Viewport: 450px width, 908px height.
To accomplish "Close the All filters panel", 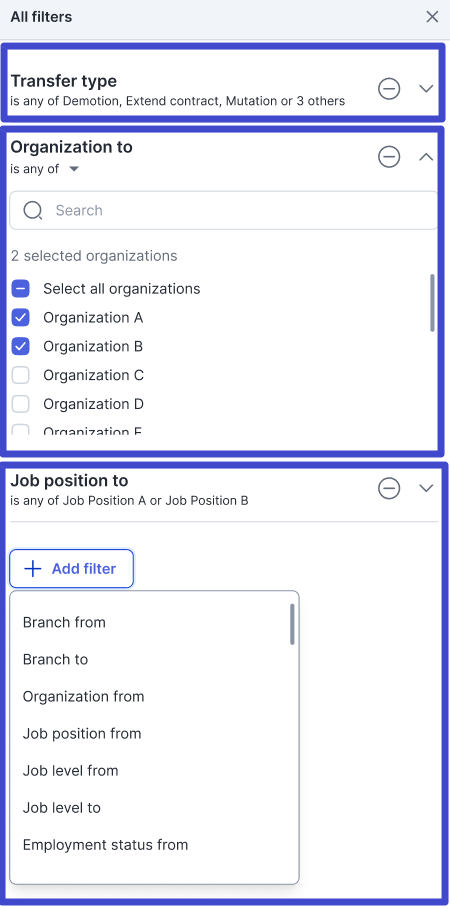I will [x=432, y=17].
